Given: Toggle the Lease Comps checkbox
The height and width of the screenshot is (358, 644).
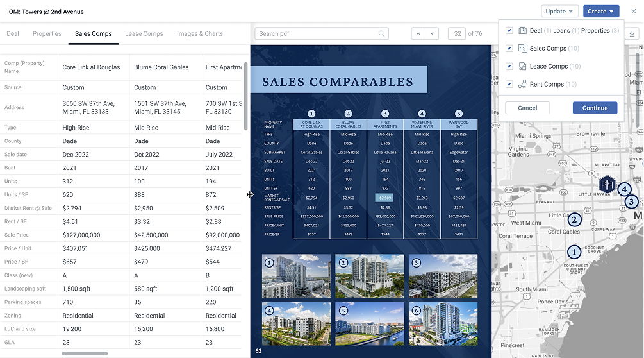Looking at the screenshot, I should [509, 67].
